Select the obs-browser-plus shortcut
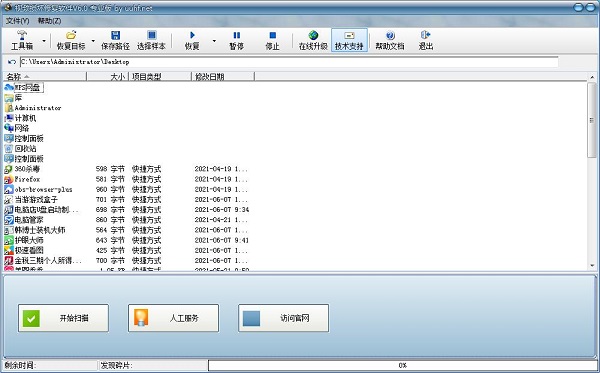The width and height of the screenshot is (600, 373). click(x=38, y=189)
